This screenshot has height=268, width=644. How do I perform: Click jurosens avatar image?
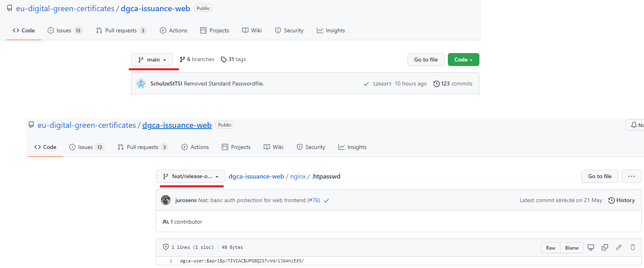coord(166,200)
